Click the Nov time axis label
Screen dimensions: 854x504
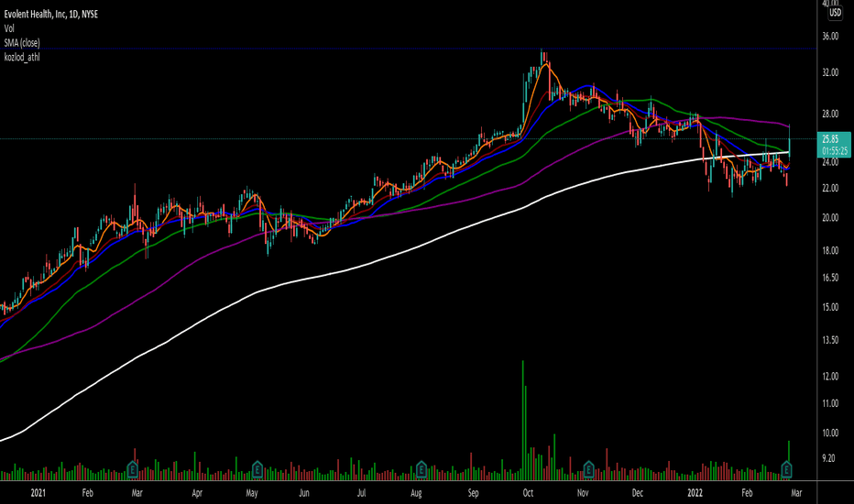[583, 493]
